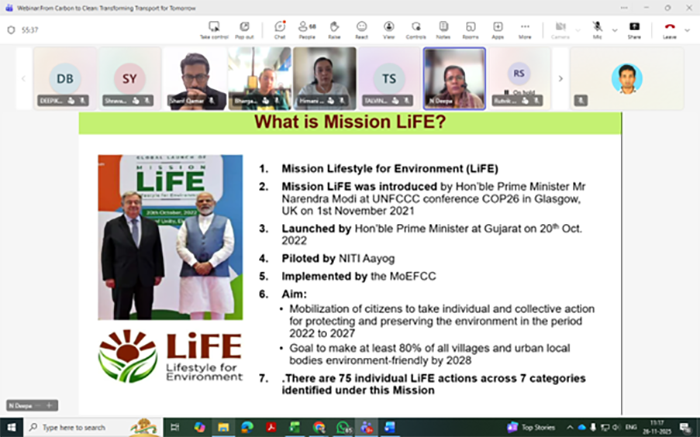Show the People participants list
Image resolution: width=700 pixels, height=437 pixels.
point(307,28)
